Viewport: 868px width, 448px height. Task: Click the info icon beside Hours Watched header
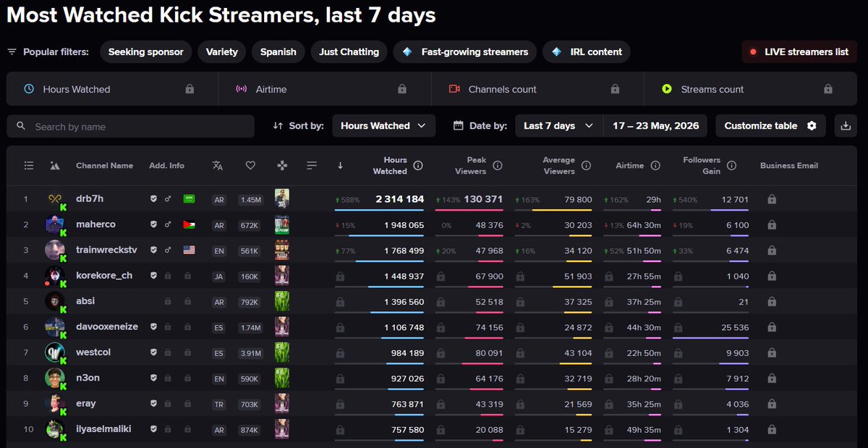click(418, 166)
